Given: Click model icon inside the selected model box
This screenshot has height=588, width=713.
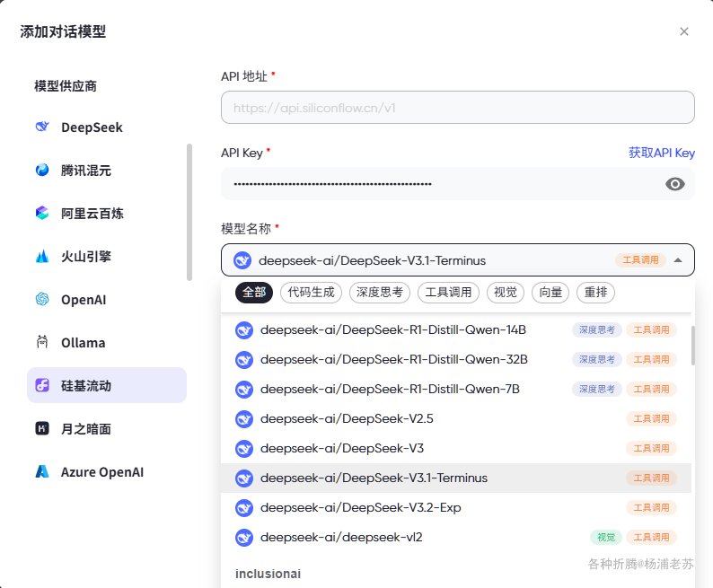Looking at the screenshot, I should point(242,260).
